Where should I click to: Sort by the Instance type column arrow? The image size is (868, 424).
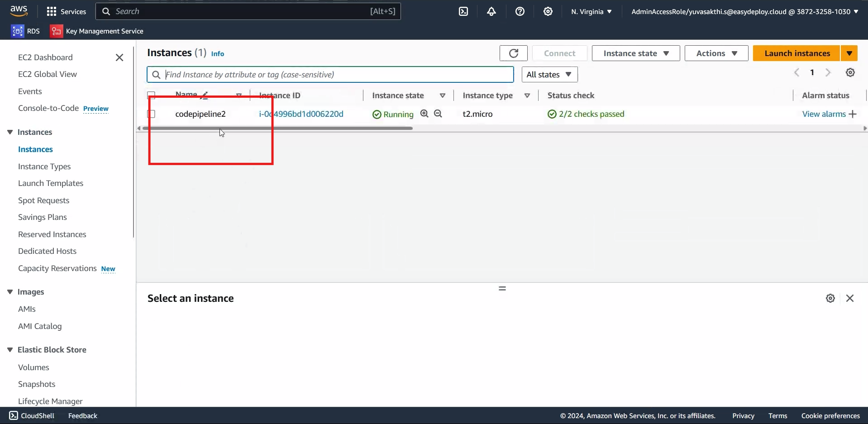(x=527, y=95)
